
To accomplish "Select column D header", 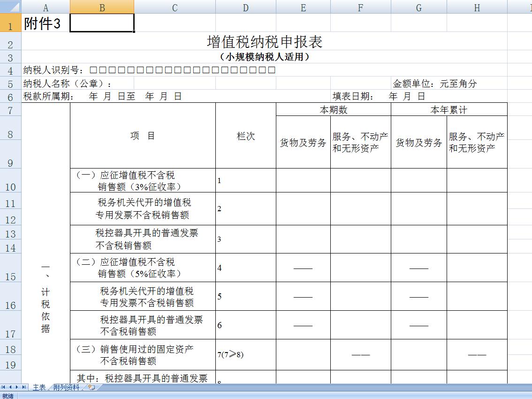I will coord(246,7).
